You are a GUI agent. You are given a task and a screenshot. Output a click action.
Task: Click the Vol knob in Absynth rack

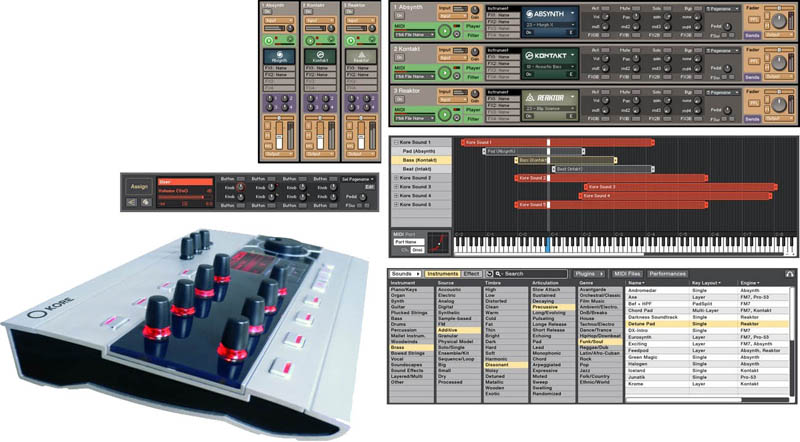[x=605, y=17]
